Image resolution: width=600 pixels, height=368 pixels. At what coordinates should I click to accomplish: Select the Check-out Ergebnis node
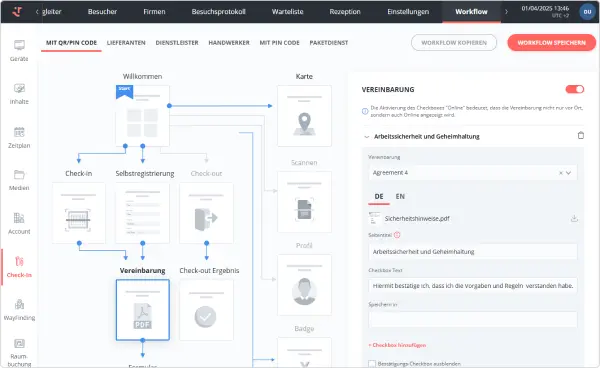coord(206,310)
